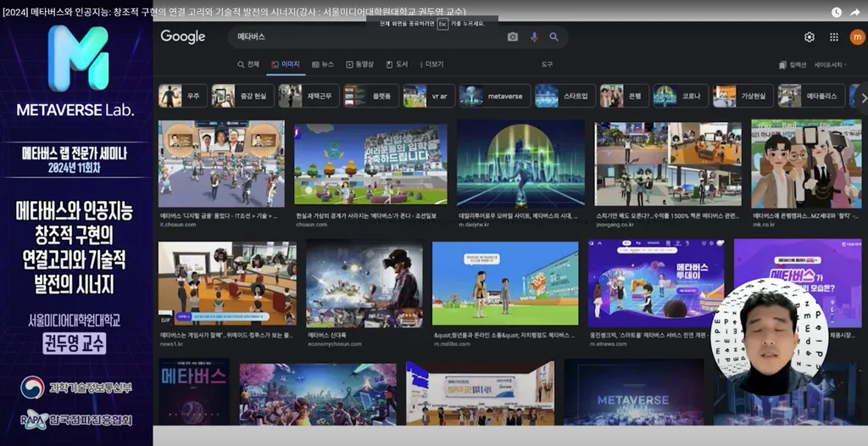The height and width of the screenshot is (446, 868).
Task: Select the 재택근무 filter chip
Action: (x=309, y=96)
